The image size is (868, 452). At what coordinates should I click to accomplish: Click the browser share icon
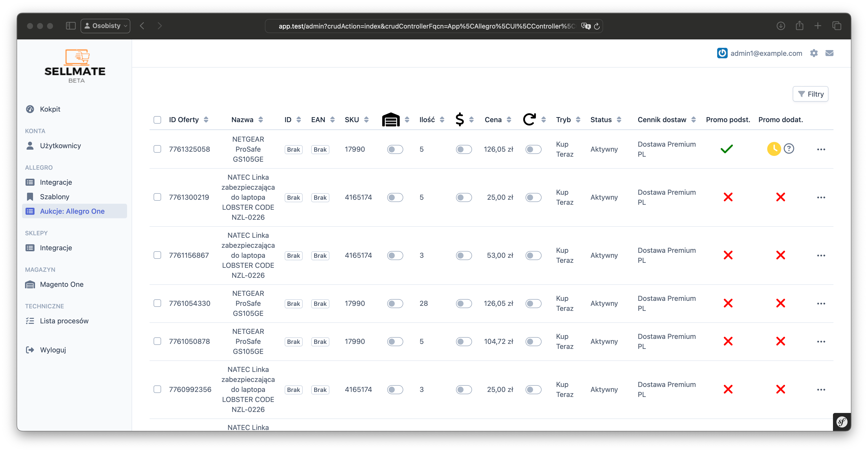799,25
